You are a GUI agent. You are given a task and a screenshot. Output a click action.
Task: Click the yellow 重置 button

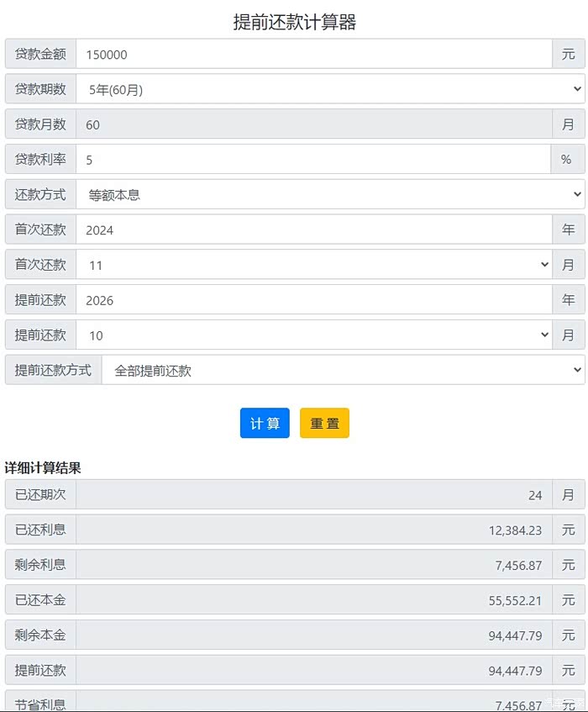coord(324,423)
